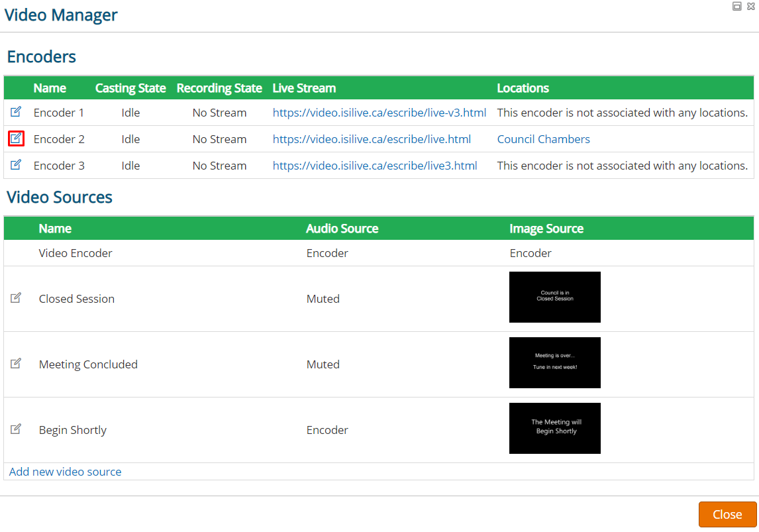Open Encoder 3 live3.html stream link
This screenshot has width=759, height=532.
coord(375,166)
